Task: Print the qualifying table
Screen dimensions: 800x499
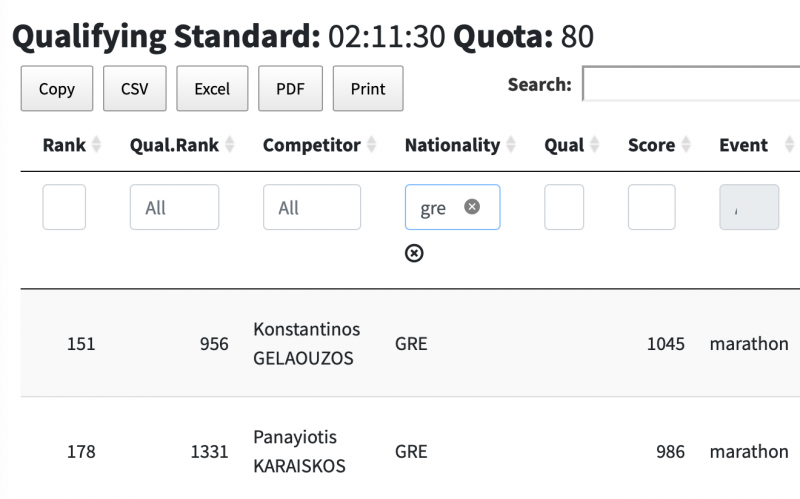Action: (x=368, y=89)
